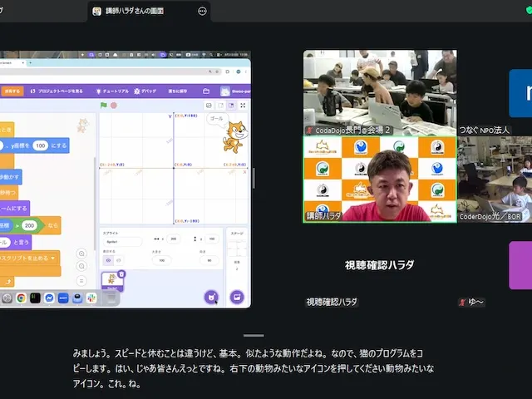
Task: Open the My Stuff folder icon
Action: [x=206, y=91]
